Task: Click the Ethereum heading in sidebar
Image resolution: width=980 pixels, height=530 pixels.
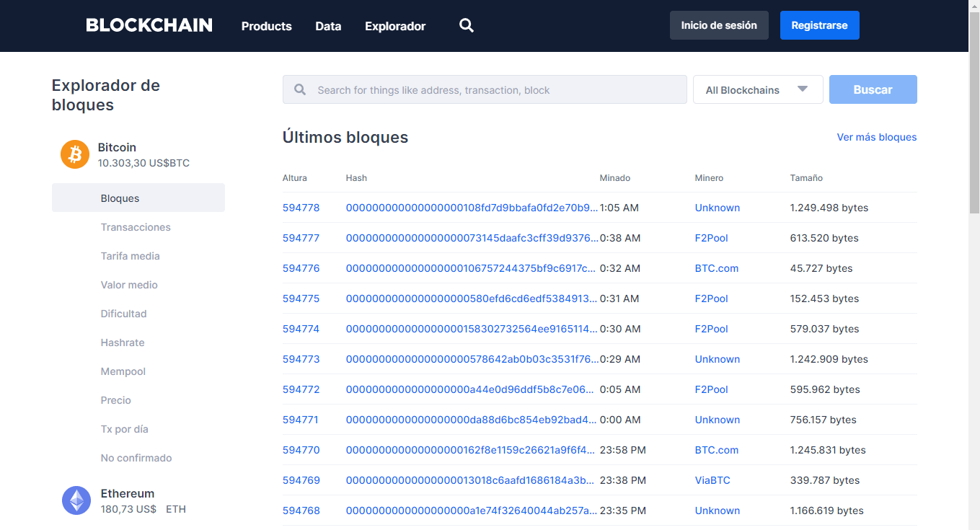Action: (128, 493)
